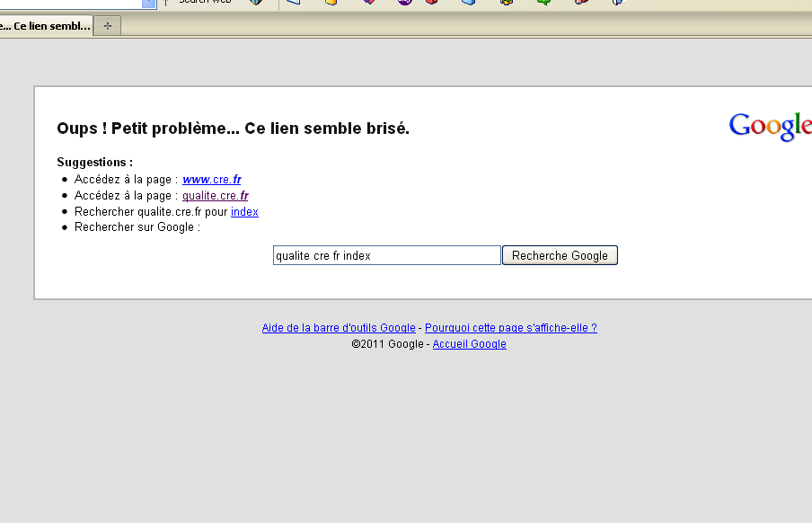Follow the 'index' search link

244,211
